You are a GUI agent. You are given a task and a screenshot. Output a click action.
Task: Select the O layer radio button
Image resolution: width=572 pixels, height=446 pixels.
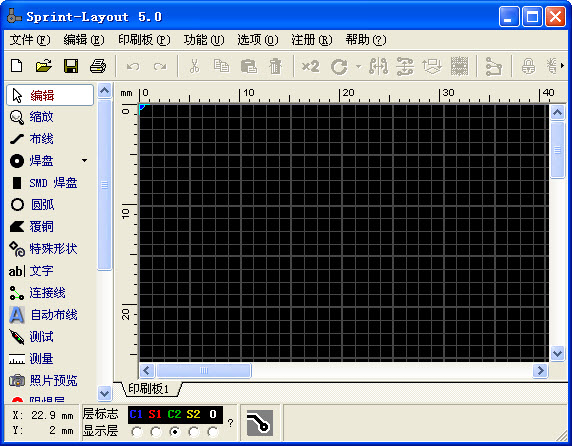(x=213, y=432)
